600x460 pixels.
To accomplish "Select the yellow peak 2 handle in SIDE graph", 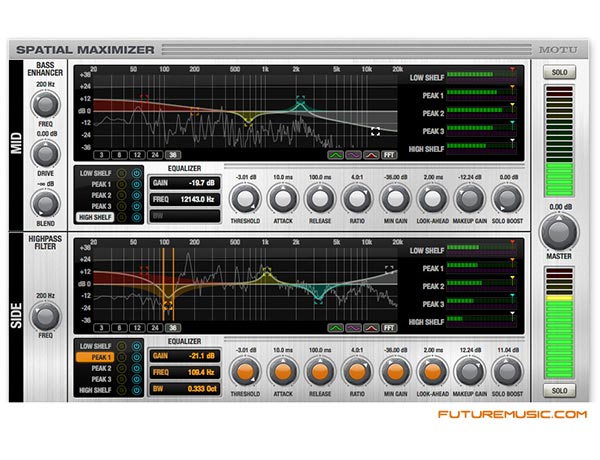I will click(x=266, y=270).
